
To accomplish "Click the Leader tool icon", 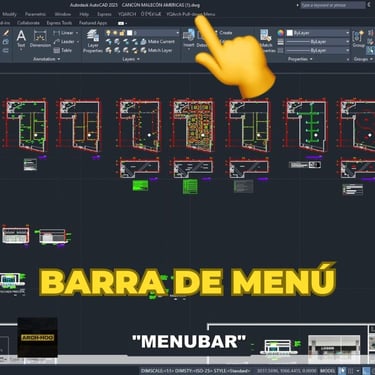I will coord(56,42).
